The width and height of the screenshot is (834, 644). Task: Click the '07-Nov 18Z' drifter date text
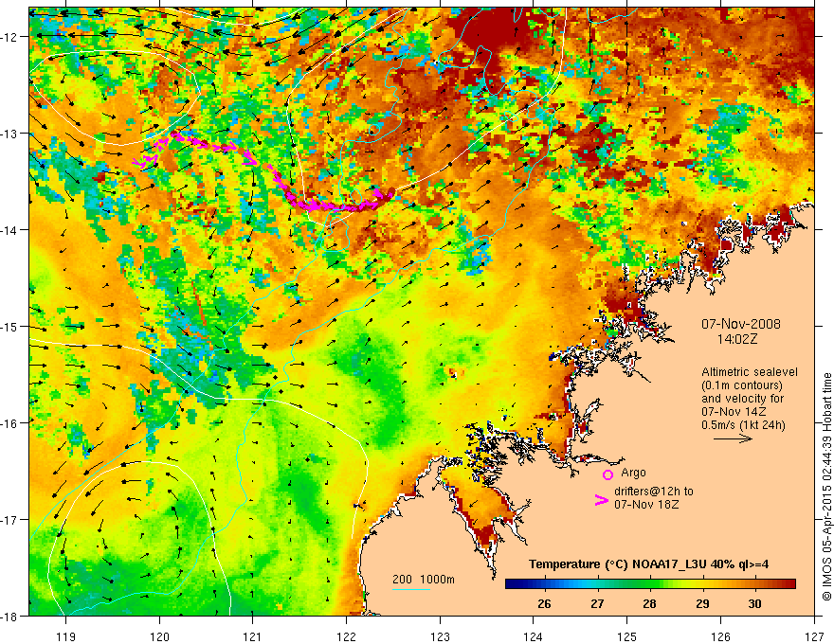coord(646,505)
